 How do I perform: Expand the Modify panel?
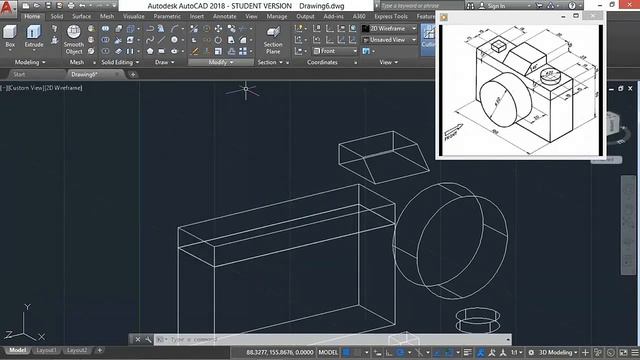221,62
